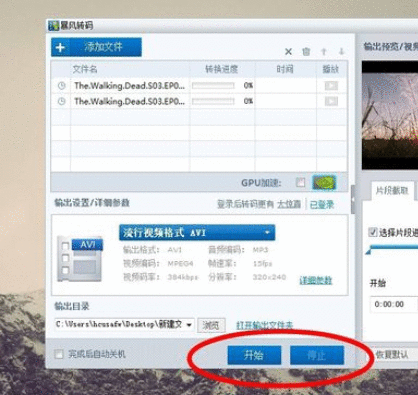Click the 0:00:00 start time field
Screen dimensions: 418x395
click(393, 304)
